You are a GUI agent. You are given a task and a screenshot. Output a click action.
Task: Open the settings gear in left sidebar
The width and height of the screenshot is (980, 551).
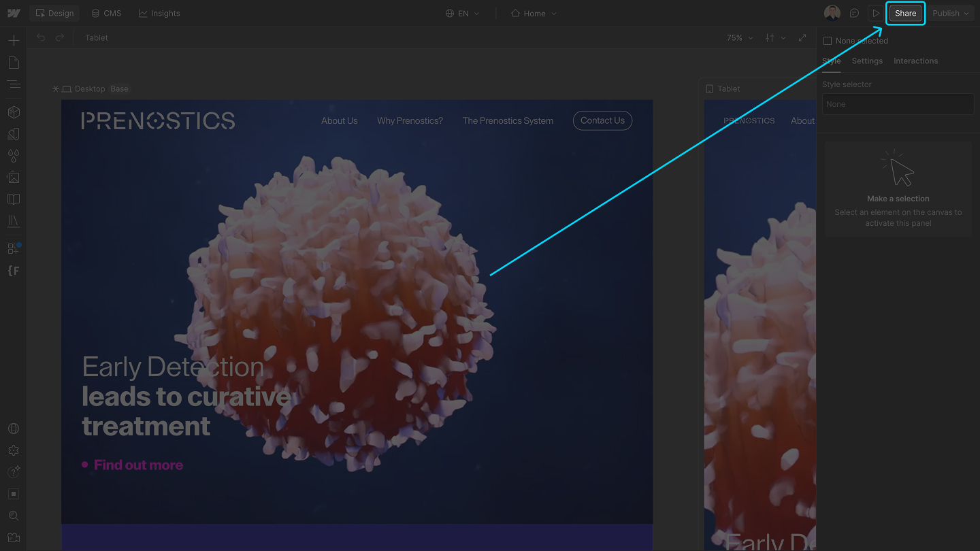(x=14, y=450)
